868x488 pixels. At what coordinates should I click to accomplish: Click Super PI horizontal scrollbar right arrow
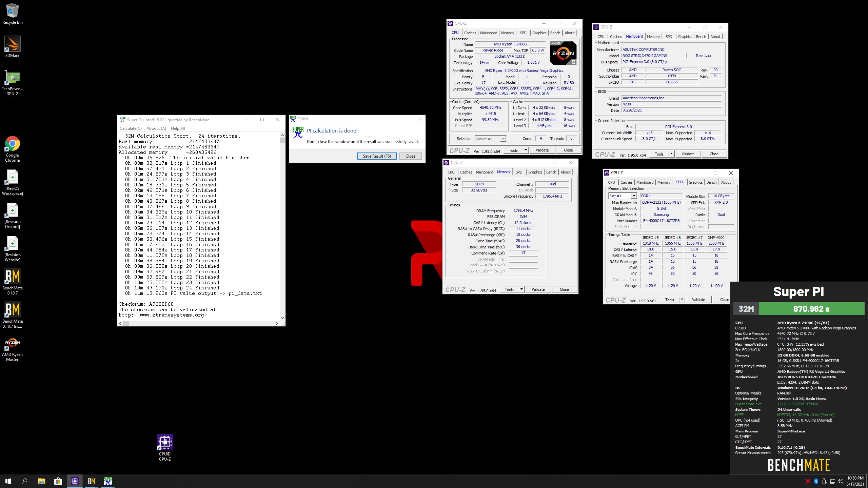click(277, 323)
